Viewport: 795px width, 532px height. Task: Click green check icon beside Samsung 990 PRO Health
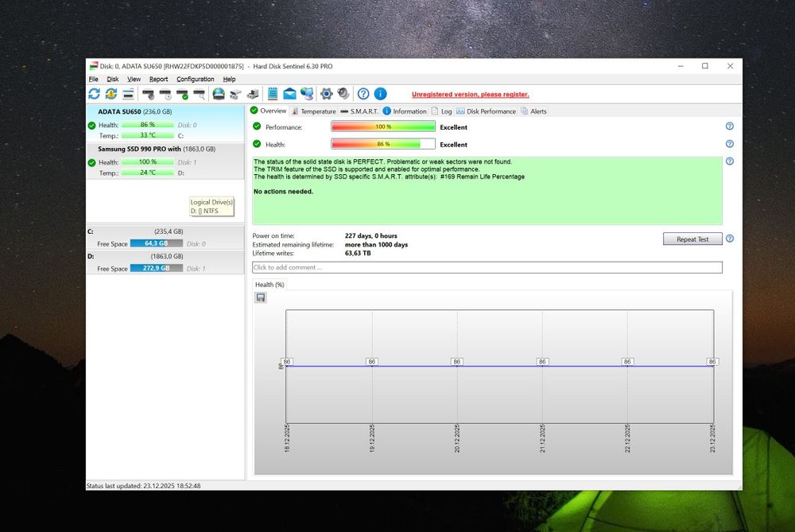click(x=91, y=163)
